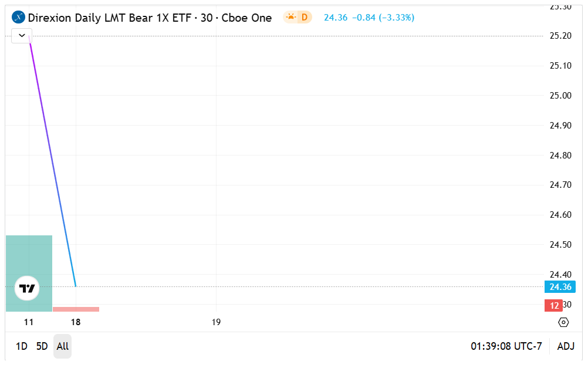Open the timezone menu at 01:39:08 UTC-7

coord(506,346)
